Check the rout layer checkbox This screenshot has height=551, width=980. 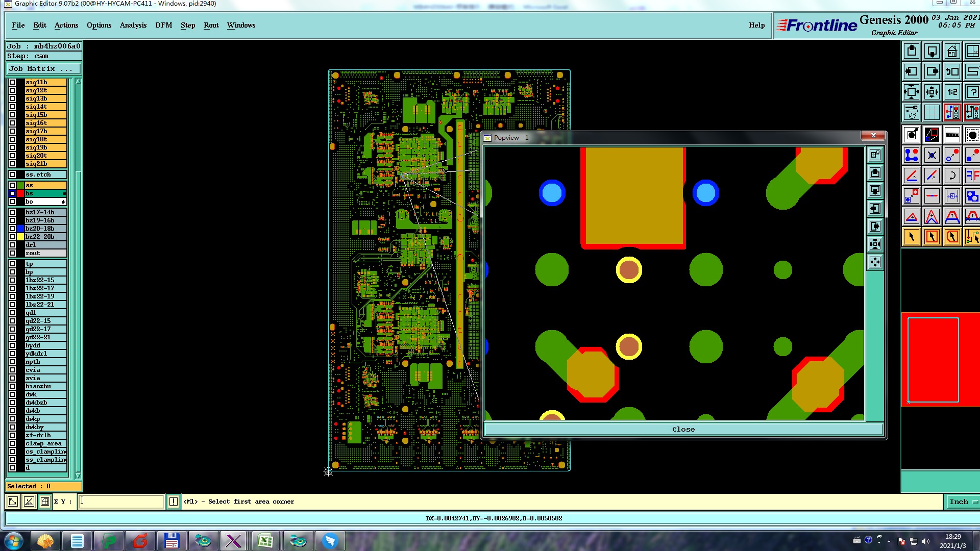(x=12, y=253)
